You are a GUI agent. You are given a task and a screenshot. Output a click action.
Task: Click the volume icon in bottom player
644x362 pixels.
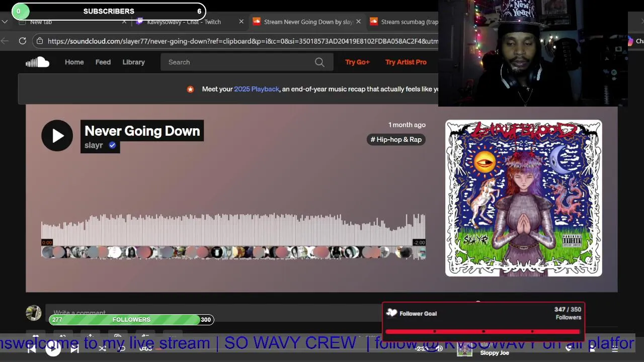pyautogui.click(x=439, y=348)
